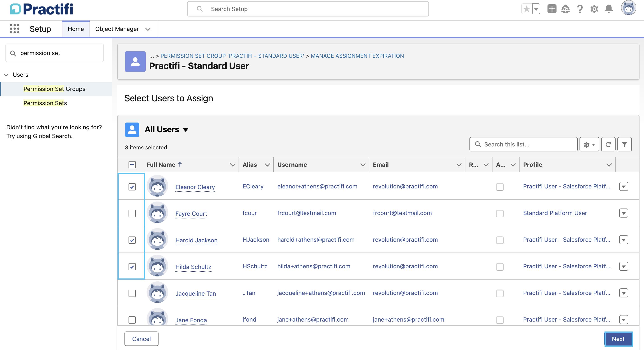644x350 pixels.
Task: Uncheck Eleanor Cleary row
Action: point(132,187)
